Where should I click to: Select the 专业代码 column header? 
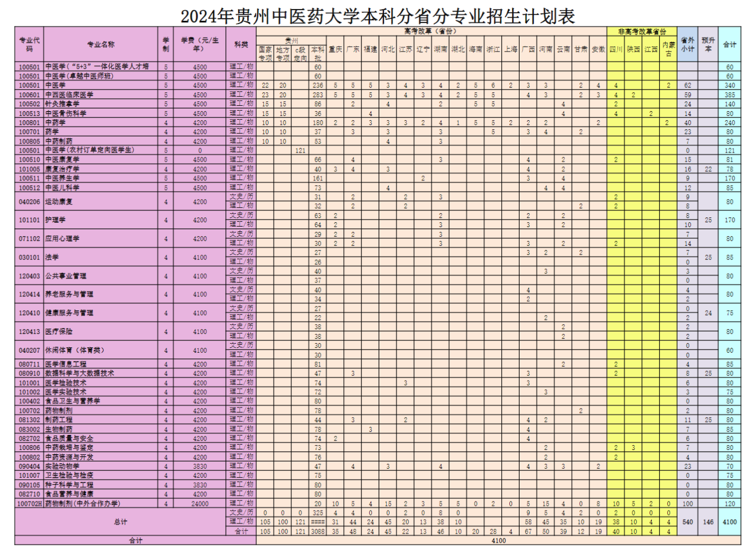(x=29, y=45)
